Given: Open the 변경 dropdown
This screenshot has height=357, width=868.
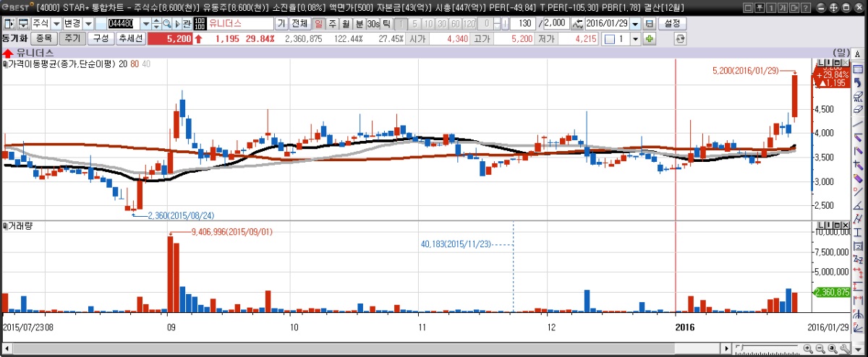Looking at the screenshot, I should coord(88,24).
